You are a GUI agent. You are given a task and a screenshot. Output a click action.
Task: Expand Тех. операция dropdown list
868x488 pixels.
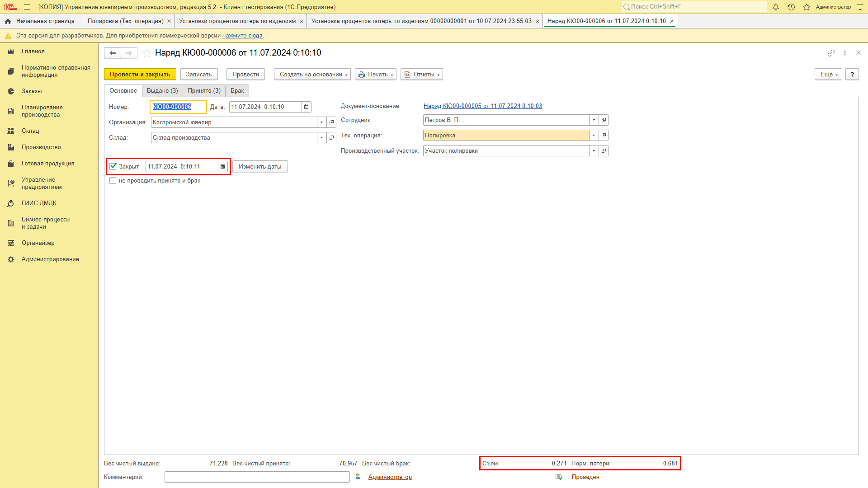coord(594,136)
